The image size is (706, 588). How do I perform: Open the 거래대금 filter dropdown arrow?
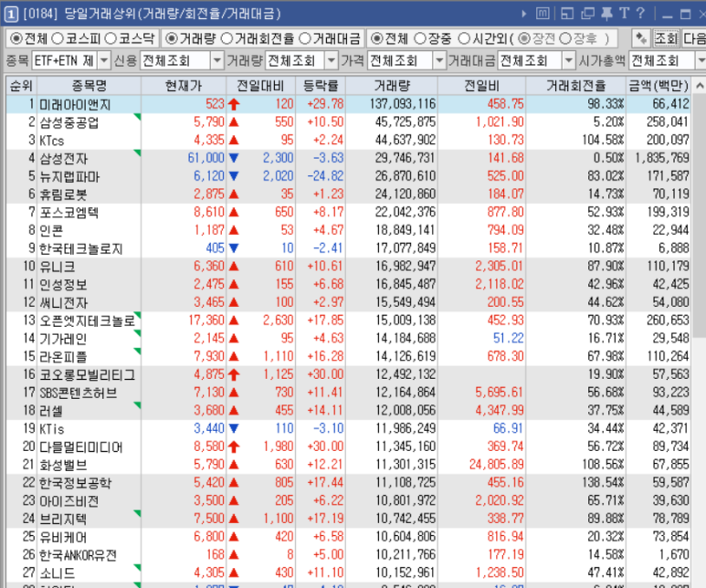pyautogui.click(x=569, y=60)
